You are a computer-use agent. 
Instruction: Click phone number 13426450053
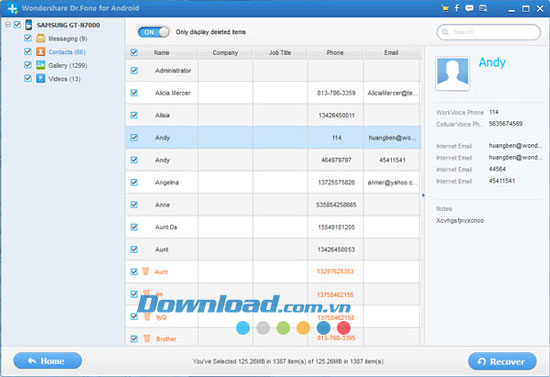336,250
